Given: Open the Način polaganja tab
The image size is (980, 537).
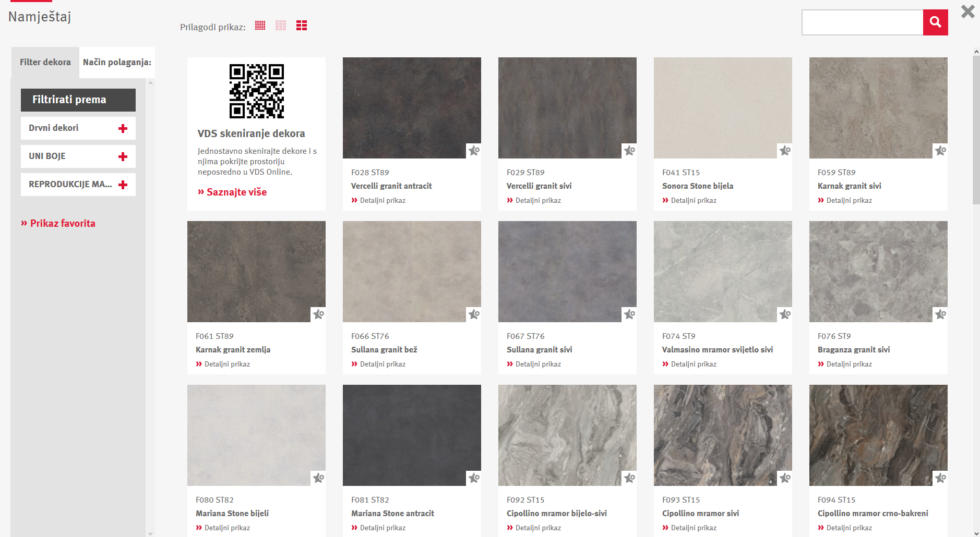Looking at the screenshot, I should point(117,63).
